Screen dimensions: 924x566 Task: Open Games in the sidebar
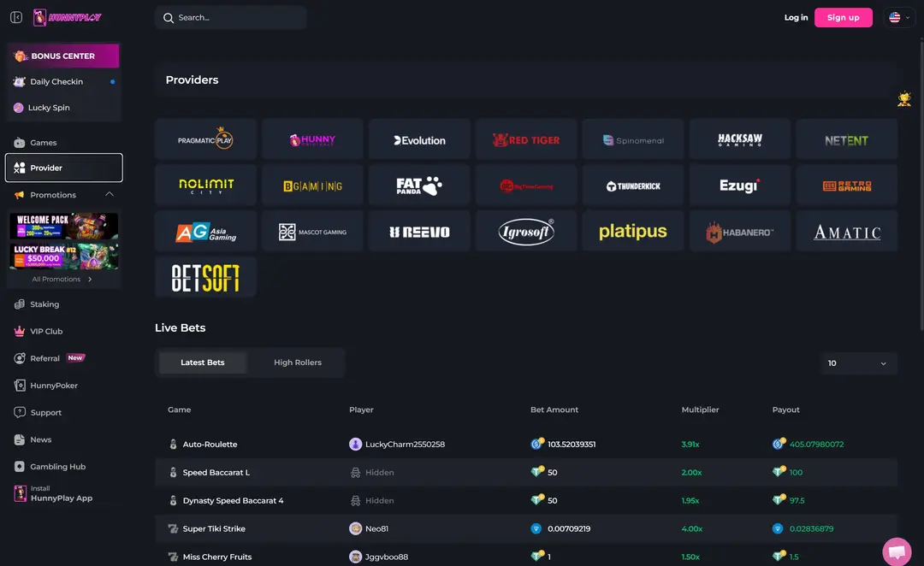63,143
